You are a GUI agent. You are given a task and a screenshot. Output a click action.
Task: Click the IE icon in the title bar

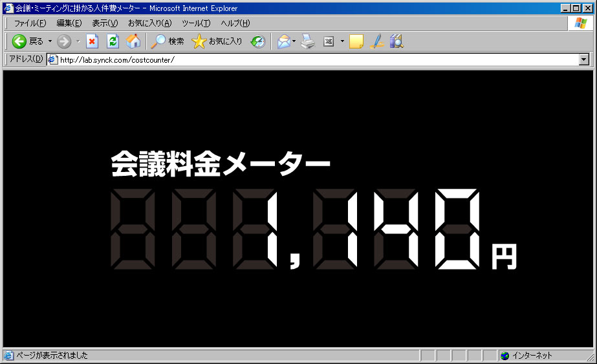pyautogui.click(x=8, y=8)
